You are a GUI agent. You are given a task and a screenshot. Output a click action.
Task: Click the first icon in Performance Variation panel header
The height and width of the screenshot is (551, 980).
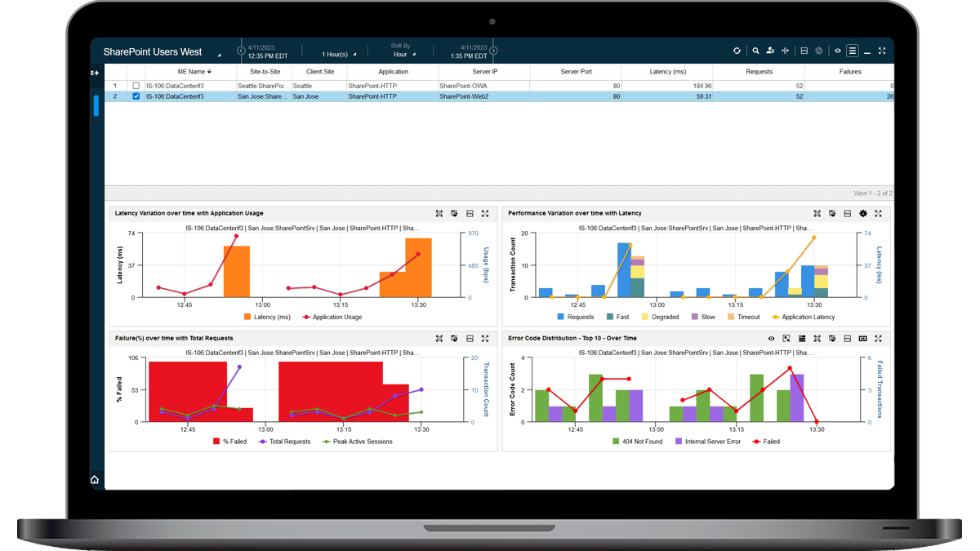pos(817,214)
